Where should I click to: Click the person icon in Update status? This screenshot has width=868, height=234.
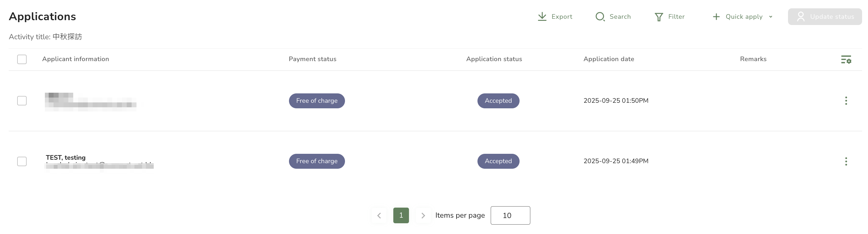click(801, 17)
